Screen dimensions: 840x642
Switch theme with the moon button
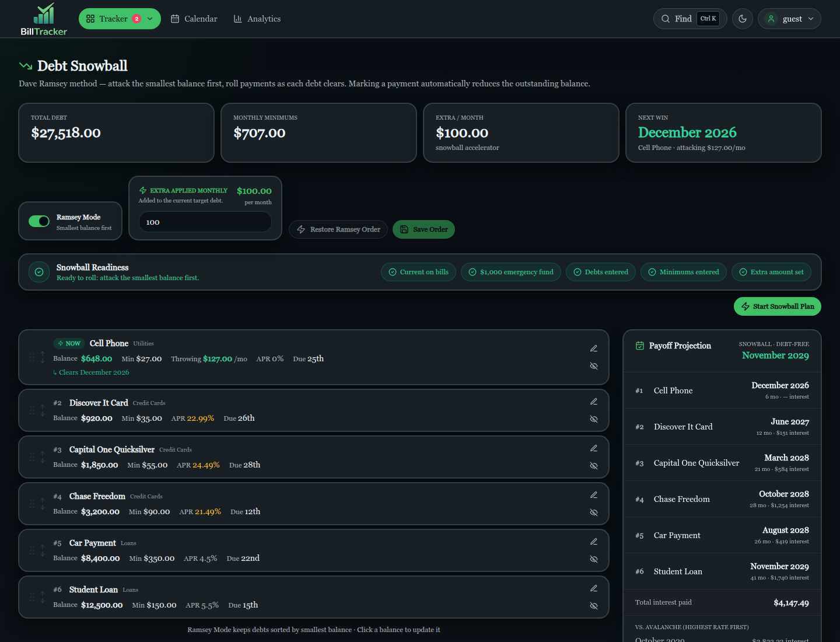pyautogui.click(x=743, y=19)
